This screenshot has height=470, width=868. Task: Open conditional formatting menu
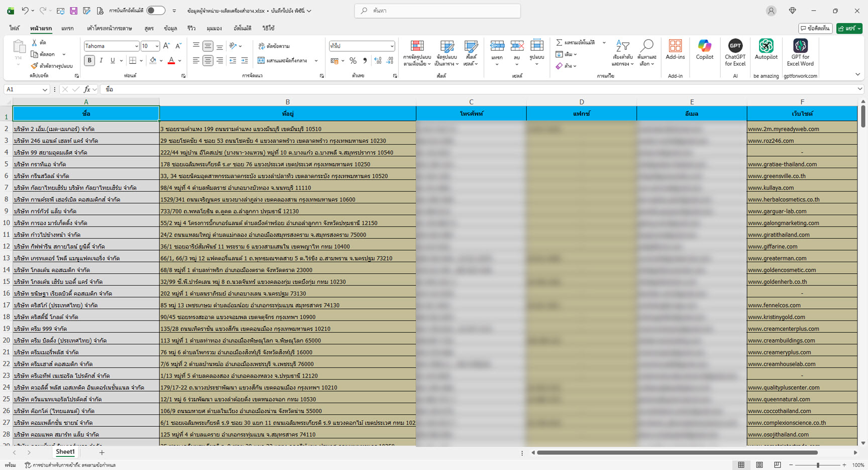[417, 53]
